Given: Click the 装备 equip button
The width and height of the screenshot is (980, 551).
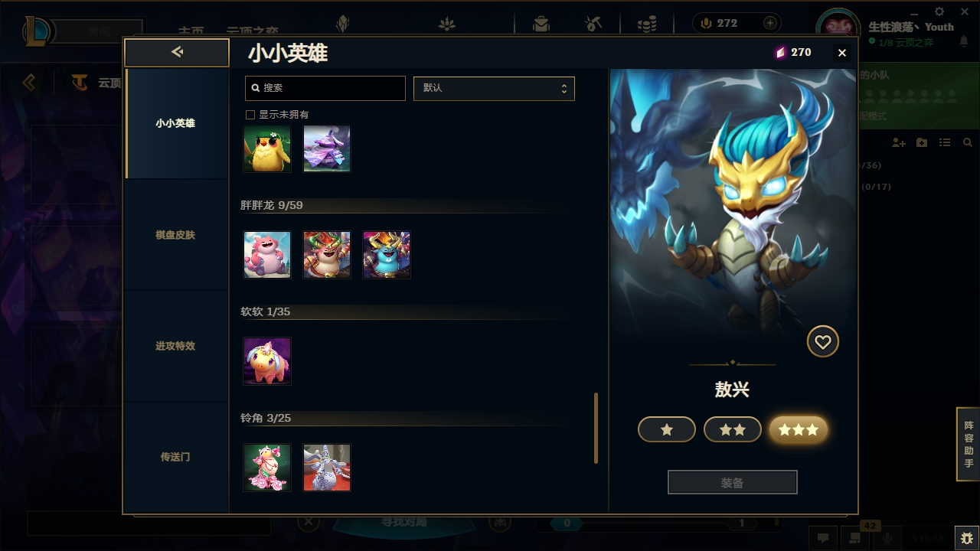Looking at the screenshot, I should (733, 483).
